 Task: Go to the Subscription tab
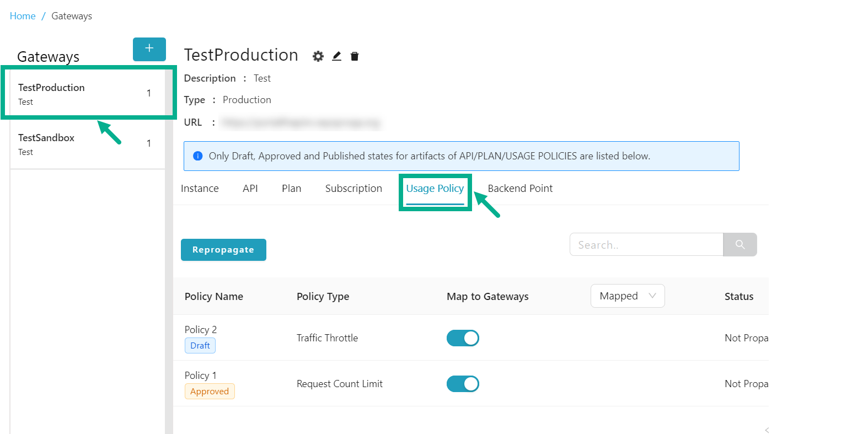coord(353,189)
